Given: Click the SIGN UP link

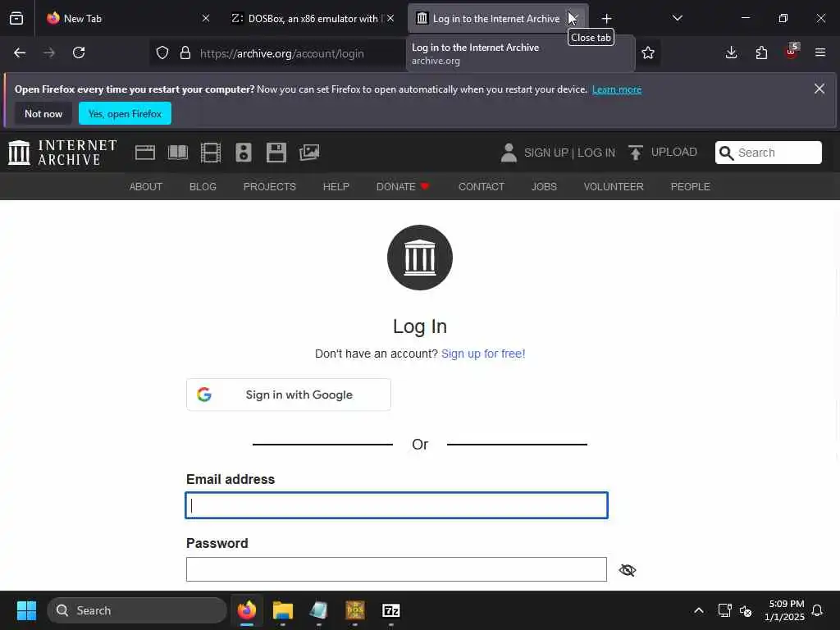Looking at the screenshot, I should [546, 153].
